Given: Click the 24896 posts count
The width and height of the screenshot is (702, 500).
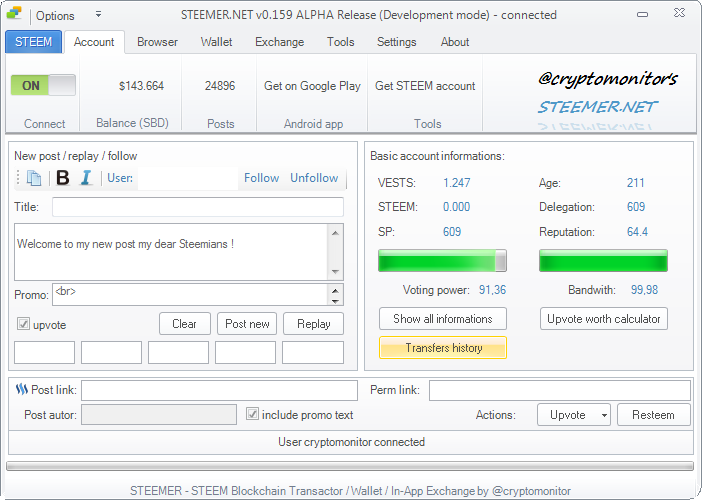Looking at the screenshot, I should 220,86.
